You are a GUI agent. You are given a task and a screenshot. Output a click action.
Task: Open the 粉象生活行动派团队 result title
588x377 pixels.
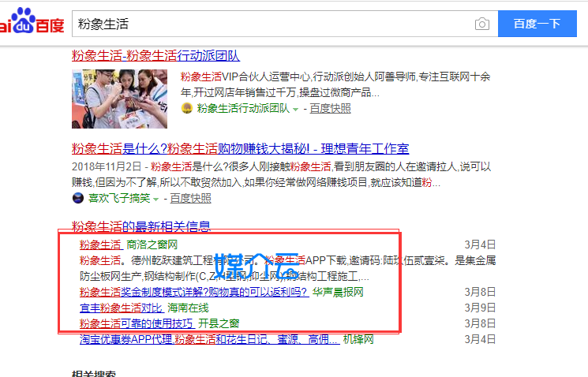155,55
